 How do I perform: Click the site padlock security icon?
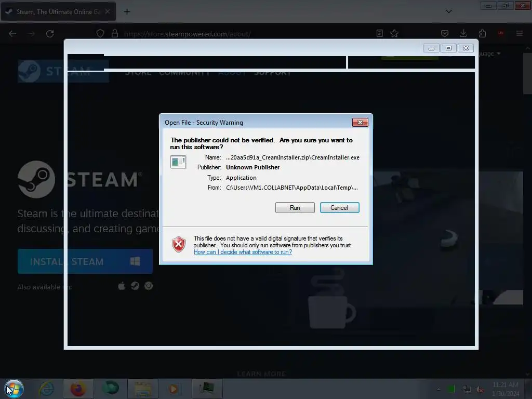[x=115, y=34]
